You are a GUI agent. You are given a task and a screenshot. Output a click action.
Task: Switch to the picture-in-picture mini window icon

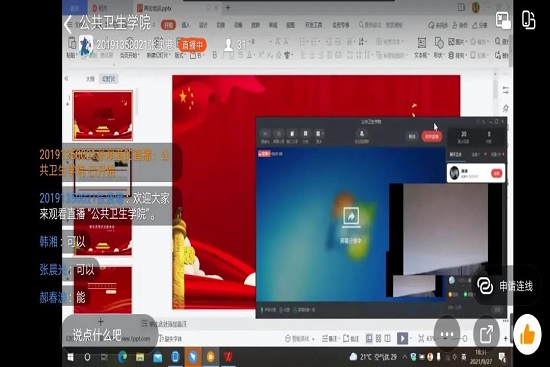(x=503, y=20)
